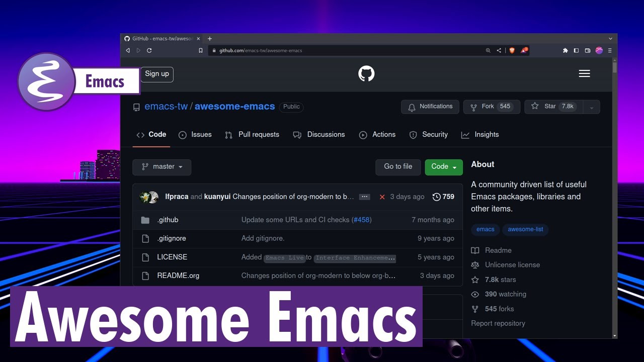Open the .gitignore file
This screenshot has height=362, width=644.
pyautogui.click(x=172, y=239)
